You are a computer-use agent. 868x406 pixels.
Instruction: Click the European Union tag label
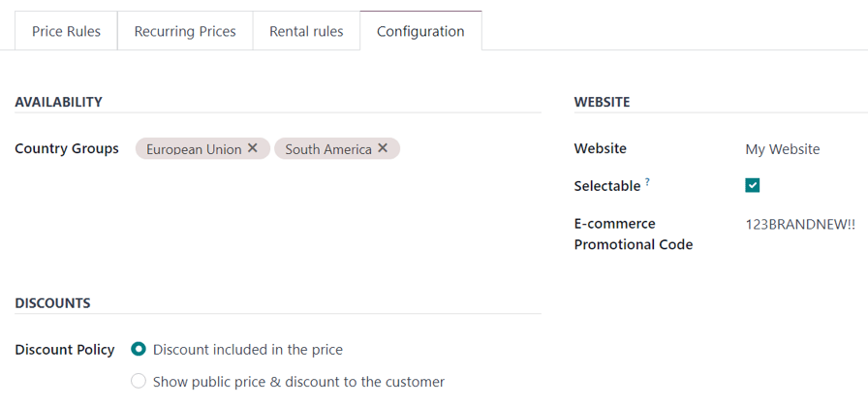click(194, 149)
